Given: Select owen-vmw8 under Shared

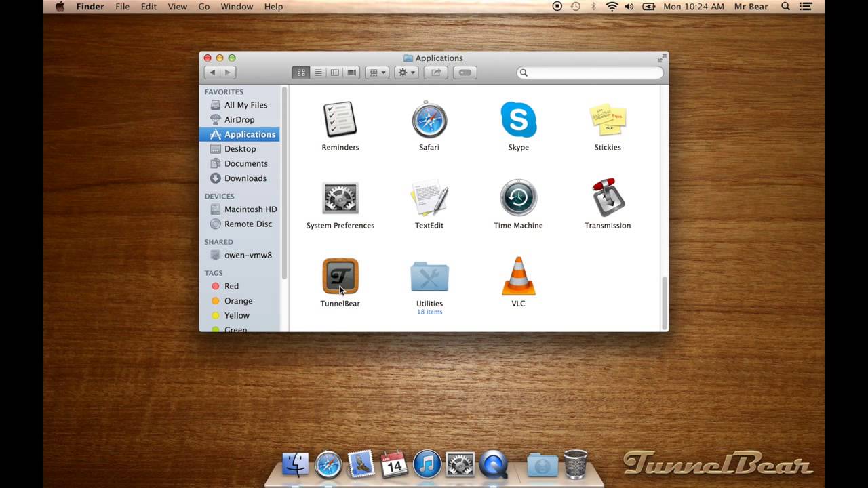Looking at the screenshot, I should click(239, 256).
